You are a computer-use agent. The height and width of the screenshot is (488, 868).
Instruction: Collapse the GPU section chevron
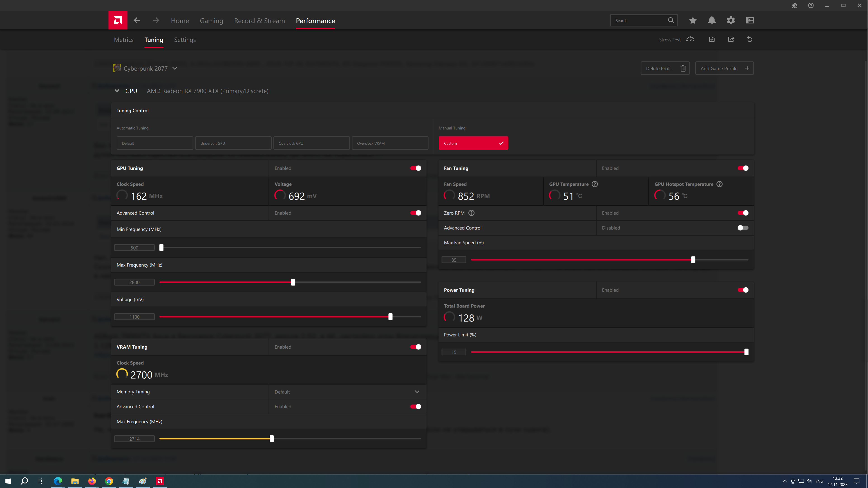[117, 91]
